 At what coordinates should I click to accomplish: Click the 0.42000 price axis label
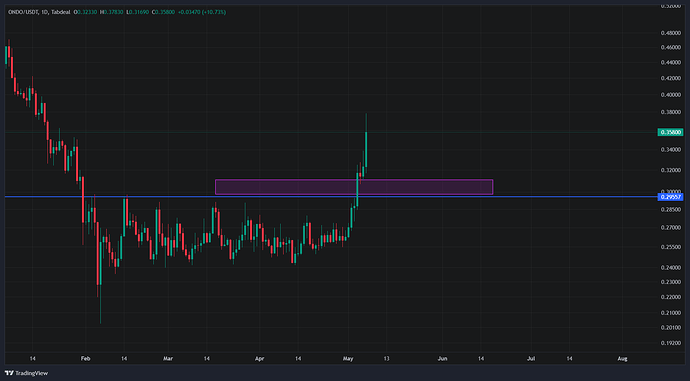point(671,79)
